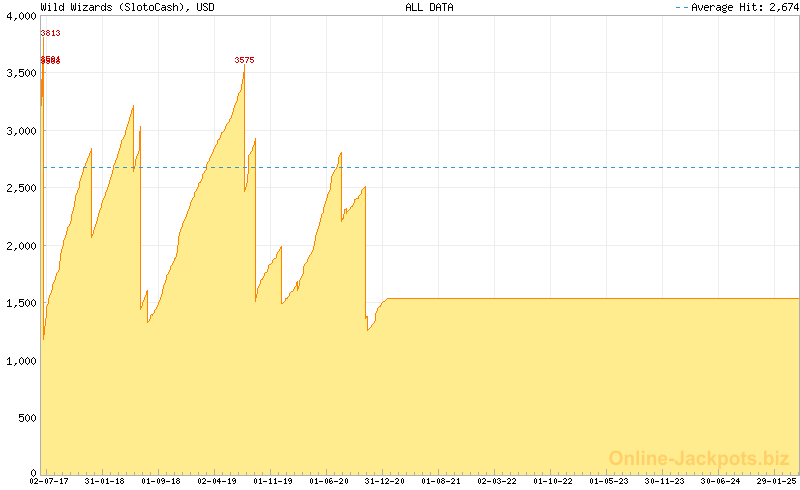Click the 500 y-axis value label
This screenshot has height=490, width=800.
pos(26,417)
